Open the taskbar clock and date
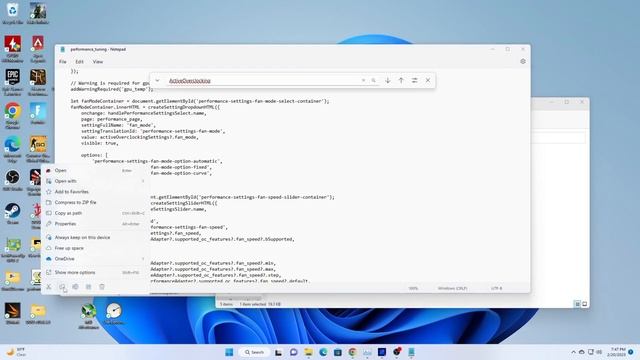Viewport: 640px width, 360px height. coord(617,352)
